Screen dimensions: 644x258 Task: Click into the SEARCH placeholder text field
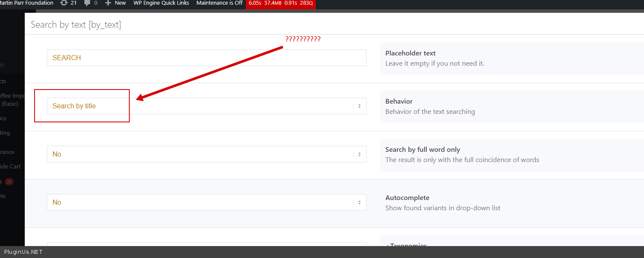tap(207, 58)
